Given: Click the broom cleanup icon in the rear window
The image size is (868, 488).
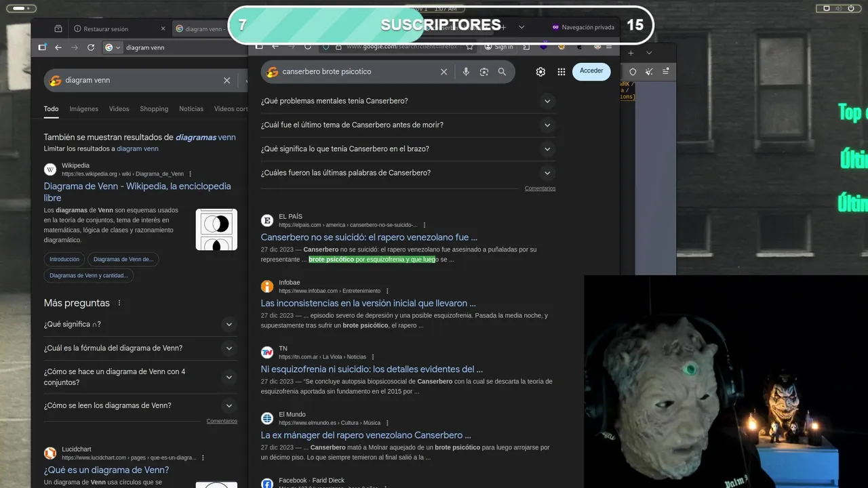Looking at the screenshot, I should click(x=649, y=71).
